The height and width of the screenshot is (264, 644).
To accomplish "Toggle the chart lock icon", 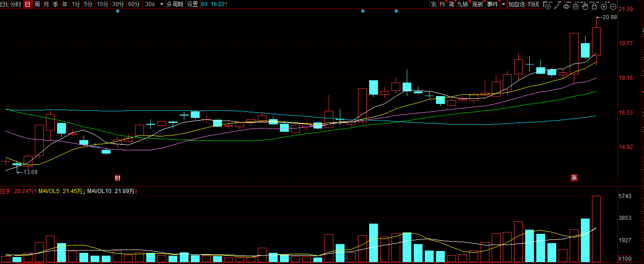I will coord(594,6).
